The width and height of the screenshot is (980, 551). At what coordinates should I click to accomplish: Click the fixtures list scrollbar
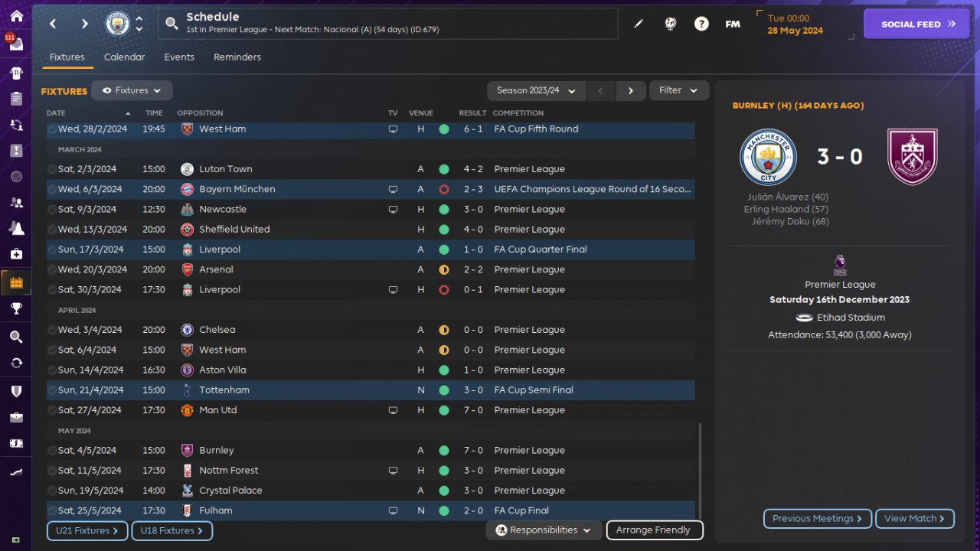point(700,472)
